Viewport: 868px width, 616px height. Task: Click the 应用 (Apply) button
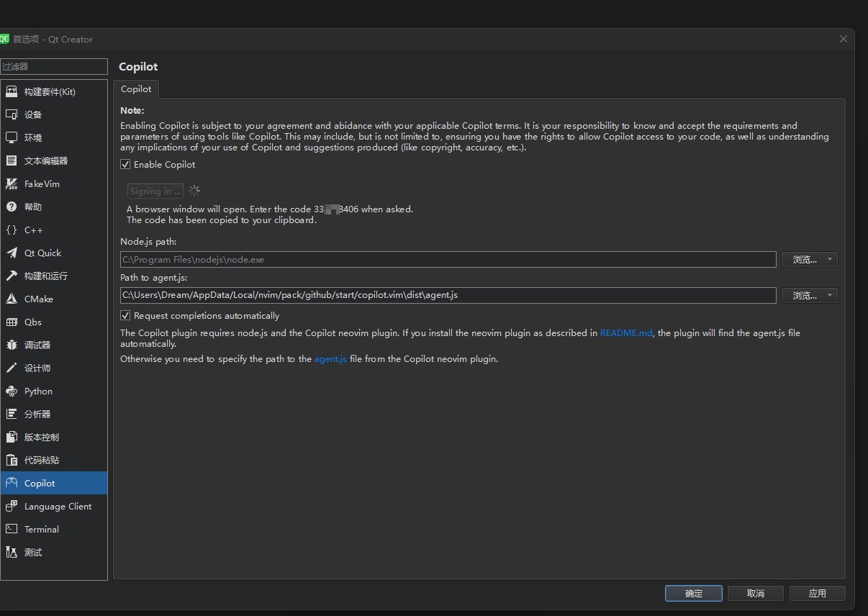(818, 594)
